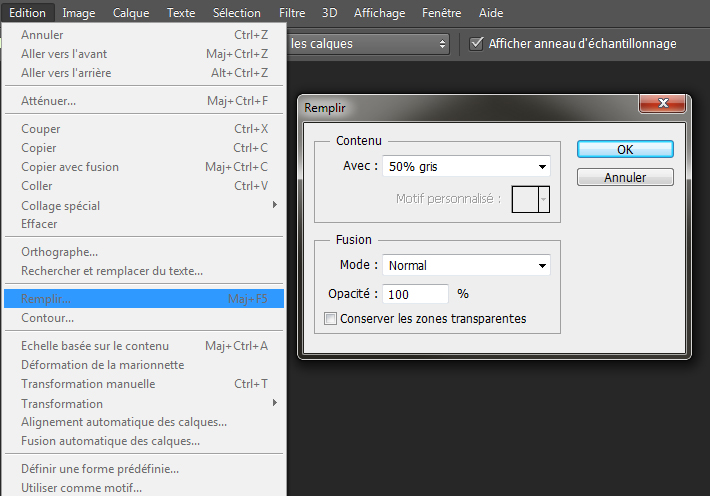The width and height of the screenshot is (710, 496).
Task: Choose Aller vers l'avant
Action: 64,53
